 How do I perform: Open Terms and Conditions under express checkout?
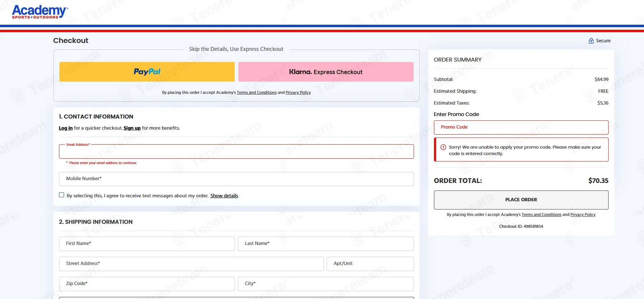tap(257, 92)
